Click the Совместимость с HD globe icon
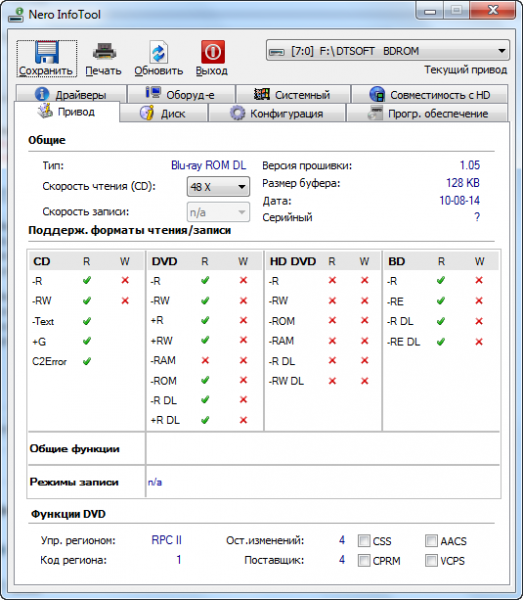 [377, 94]
